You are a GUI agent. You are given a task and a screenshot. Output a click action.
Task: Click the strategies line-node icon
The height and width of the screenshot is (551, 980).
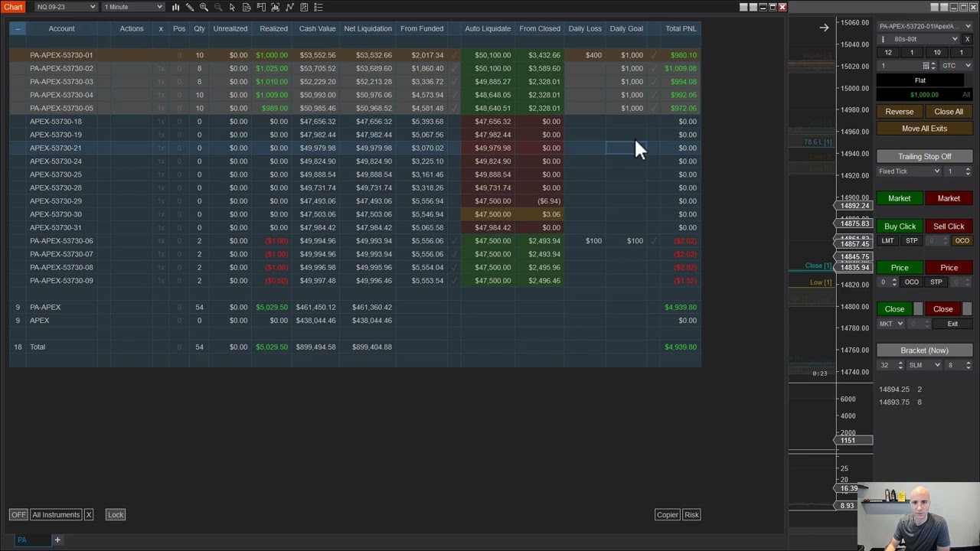[x=289, y=7]
